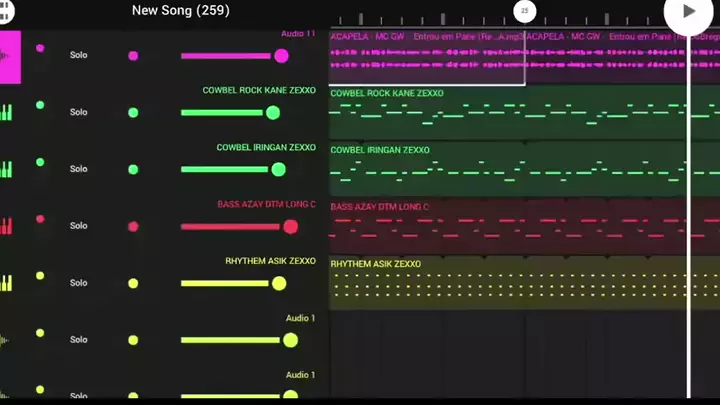The height and width of the screenshot is (405, 720).
Task: Select the pink Audio 11 waveform track icon
Action: (9, 56)
